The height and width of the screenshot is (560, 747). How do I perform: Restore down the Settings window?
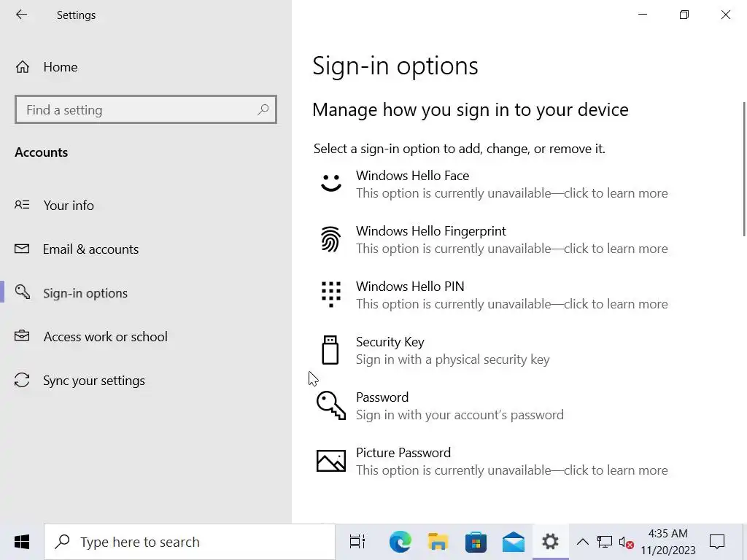tap(684, 15)
